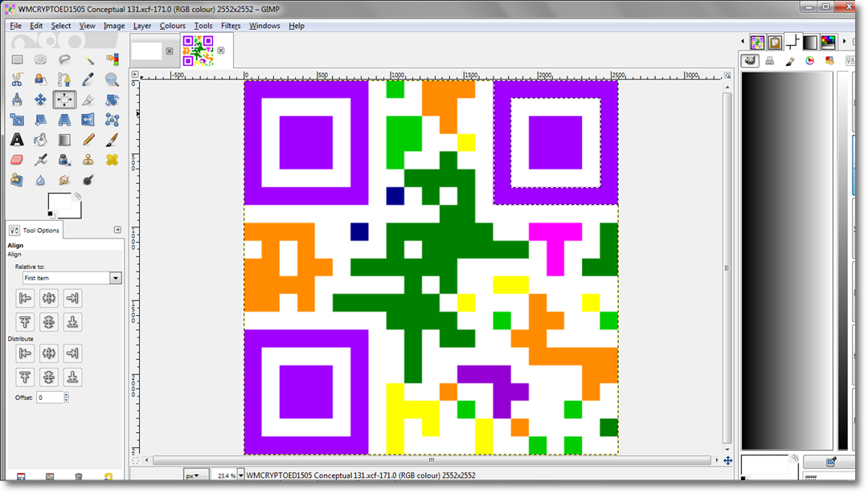
Task: Select the Pencil tool
Action: [x=88, y=140]
